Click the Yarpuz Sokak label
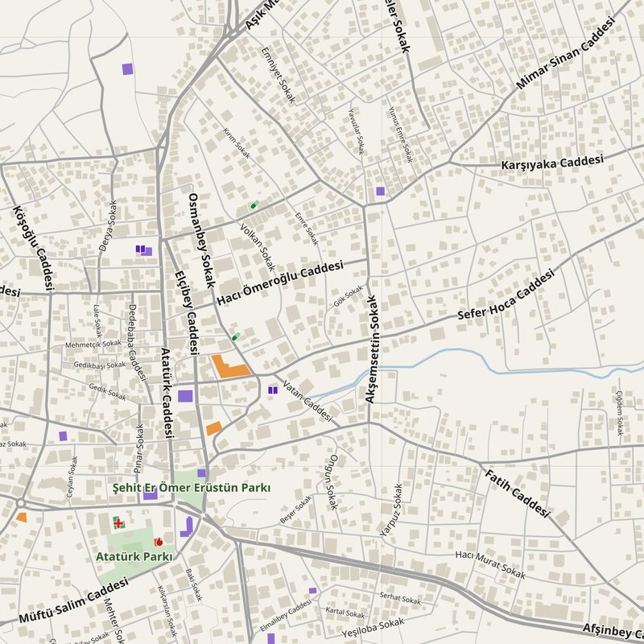The image size is (644, 644). pos(392,510)
